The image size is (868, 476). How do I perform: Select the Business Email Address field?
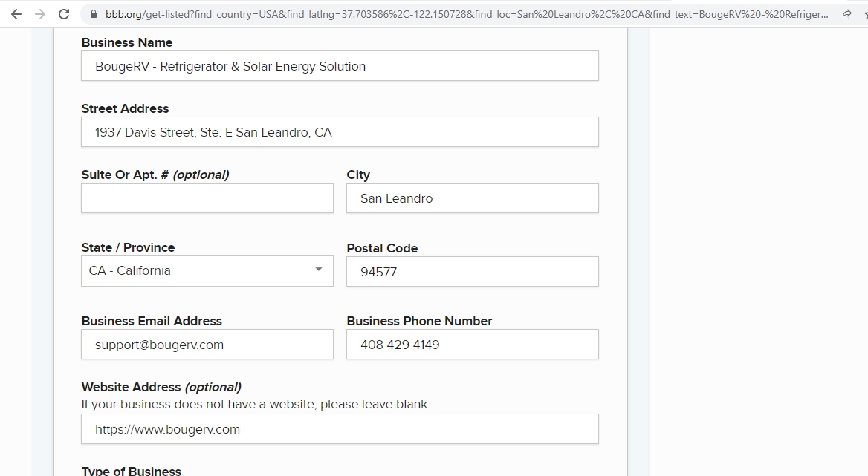[207, 345]
